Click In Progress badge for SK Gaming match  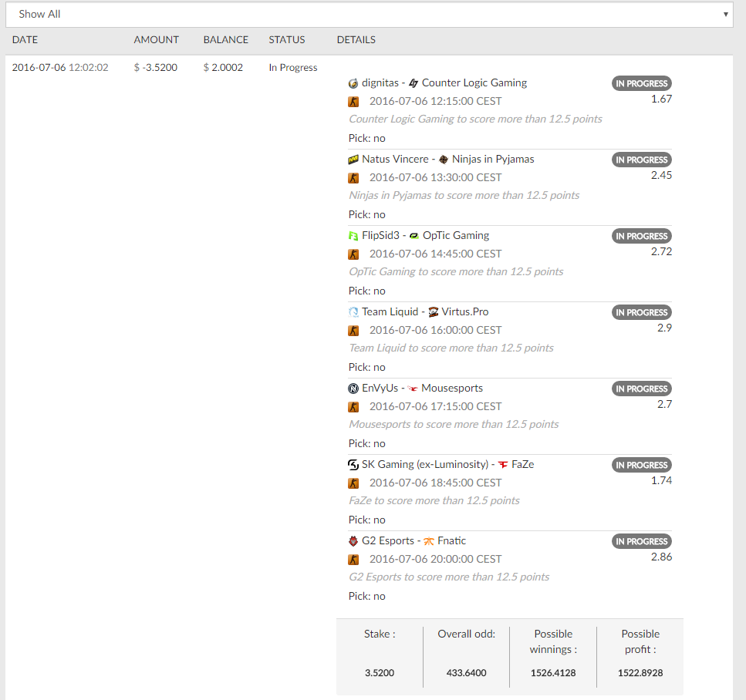coord(641,465)
